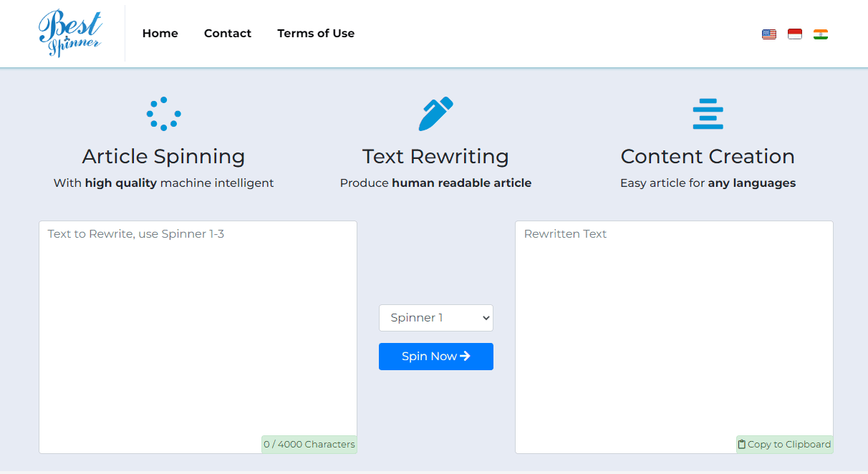Viewport: 868px width, 474px height.
Task: Open the Contact page
Action: (x=228, y=34)
